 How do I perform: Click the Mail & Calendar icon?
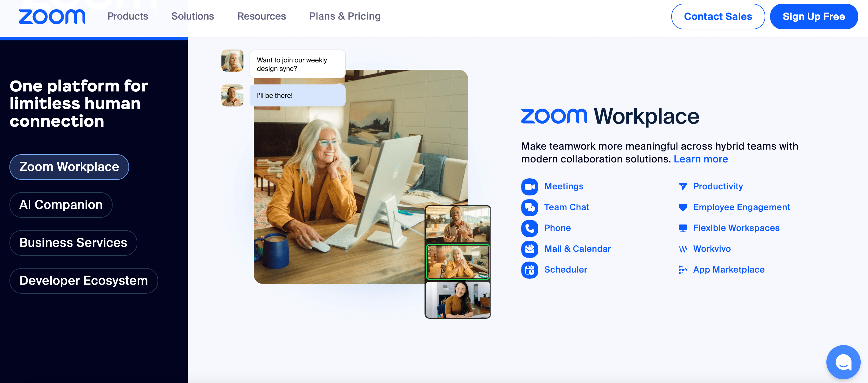[x=529, y=248]
